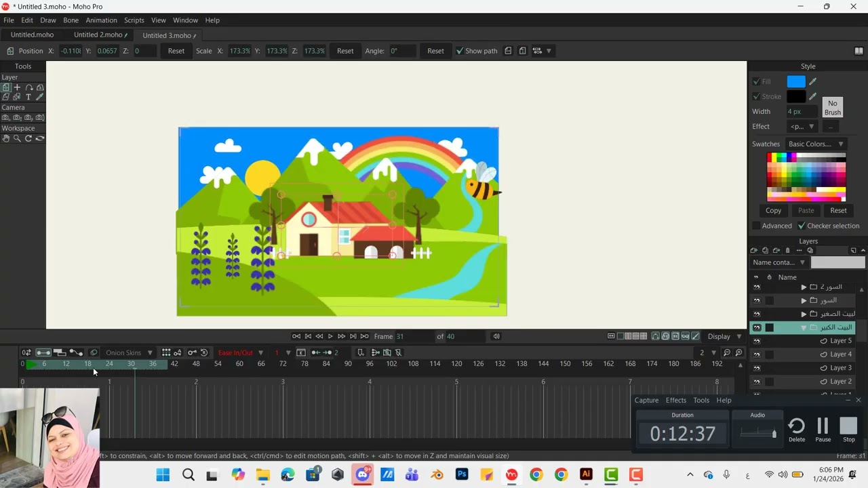
Task: Open the Basic Colors swatches dropdown
Action: [815, 144]
